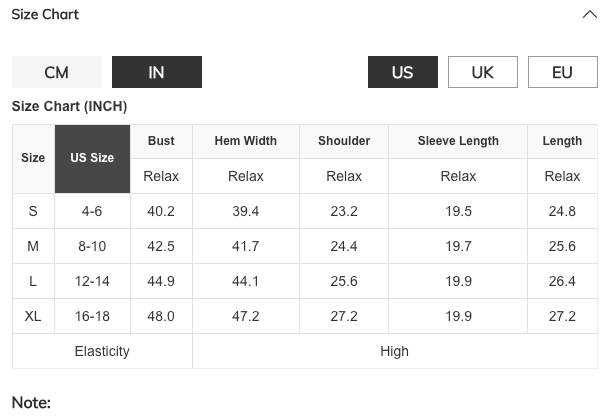Collapse the Size Chart section chevron
Viewport: 603px width, 420px height.
(x=589, y=15)
